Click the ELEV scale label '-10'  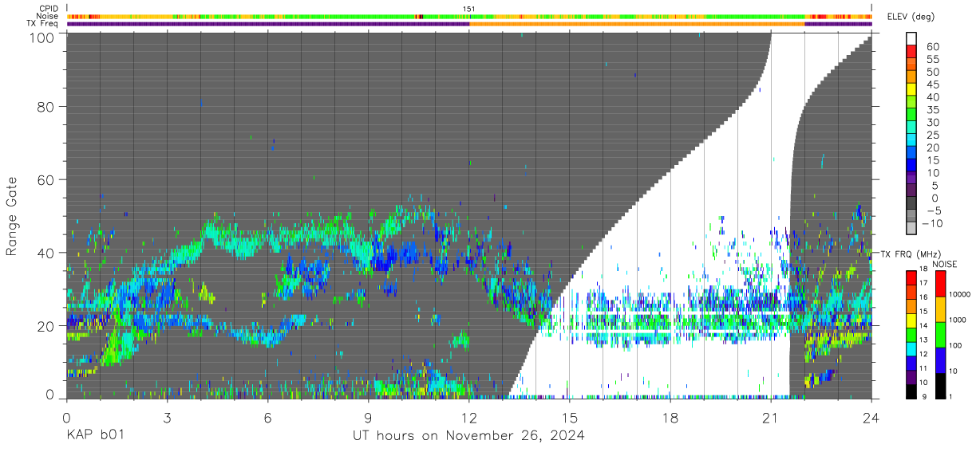(x=931, y=223)
